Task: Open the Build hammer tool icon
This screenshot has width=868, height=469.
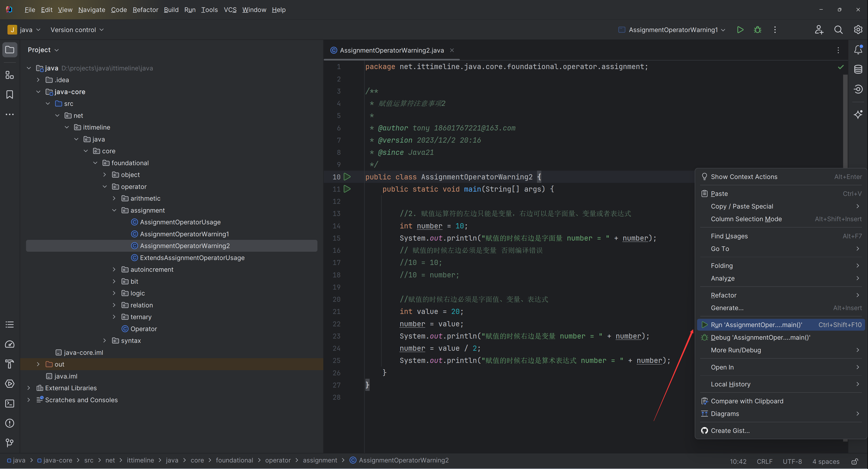Action: point(10,364)
